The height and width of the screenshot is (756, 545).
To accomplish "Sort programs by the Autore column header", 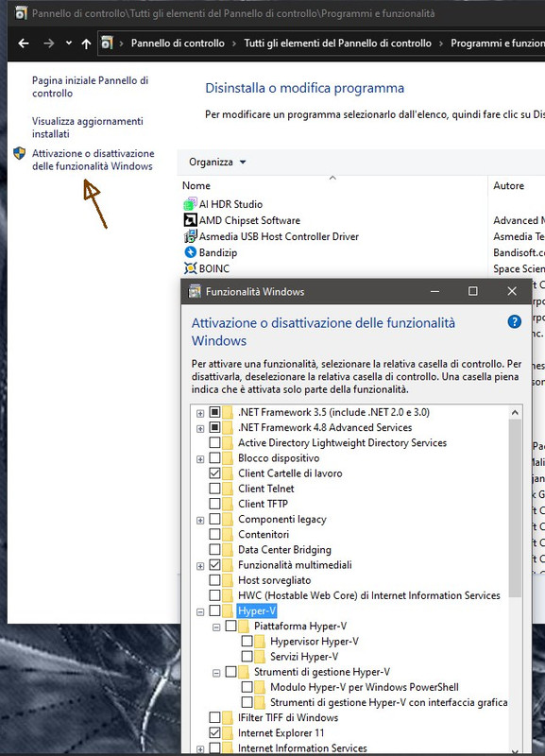I will pyautogui.click(x=508, y=185).
